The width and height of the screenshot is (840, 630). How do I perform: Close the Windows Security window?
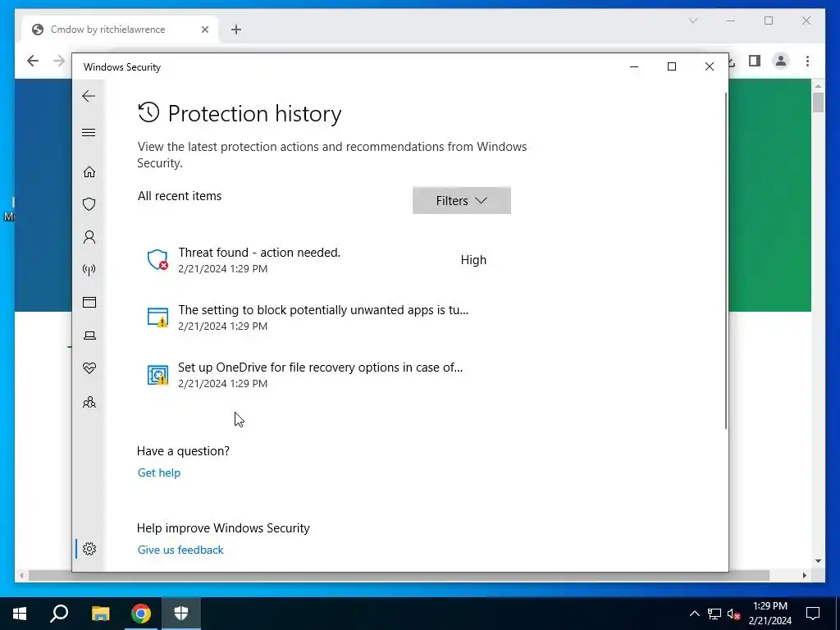[710, 66]
